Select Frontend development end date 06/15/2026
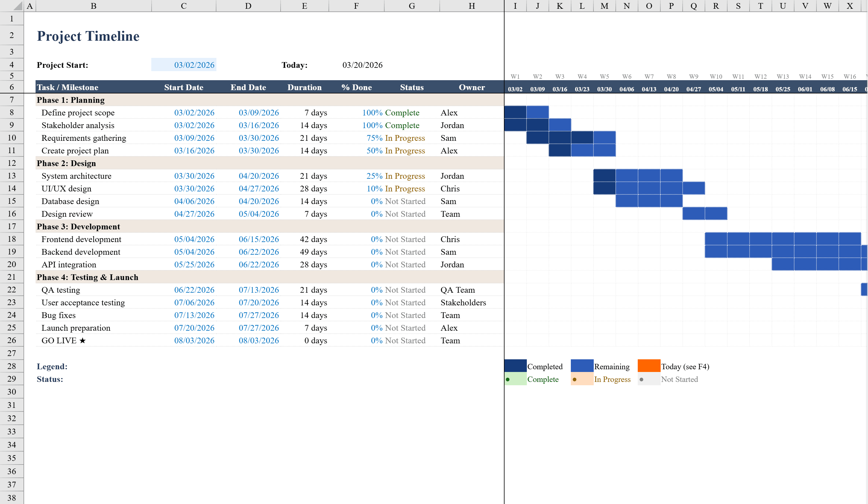Screen dimensions: 868x504 point(259,239)
